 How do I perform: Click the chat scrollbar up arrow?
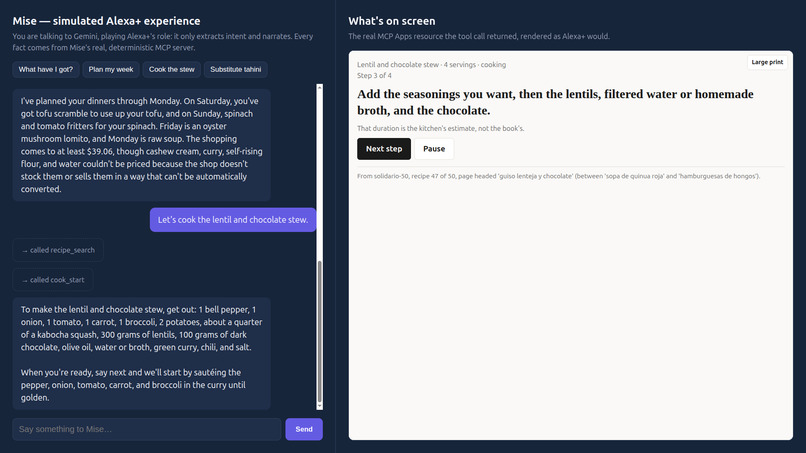click(320, 88)
